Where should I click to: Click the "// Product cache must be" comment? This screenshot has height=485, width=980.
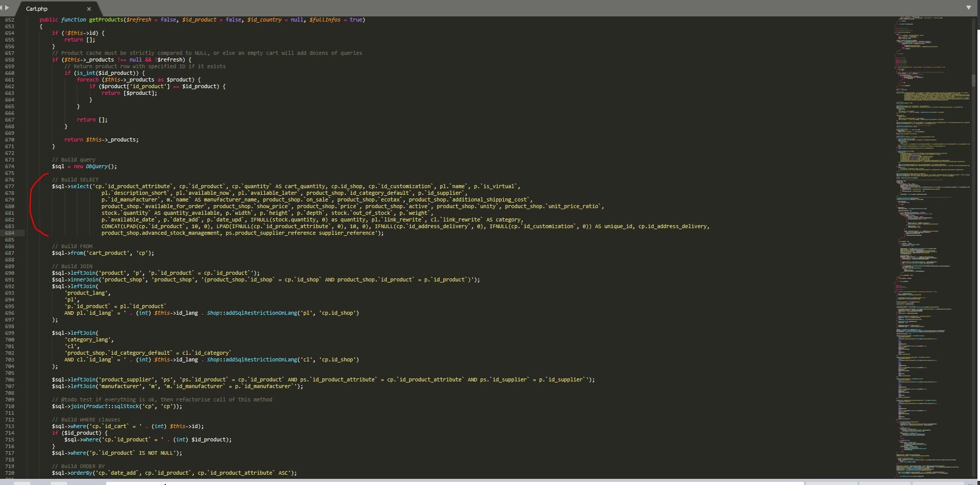pyautogui.click(x=207, y=53)
